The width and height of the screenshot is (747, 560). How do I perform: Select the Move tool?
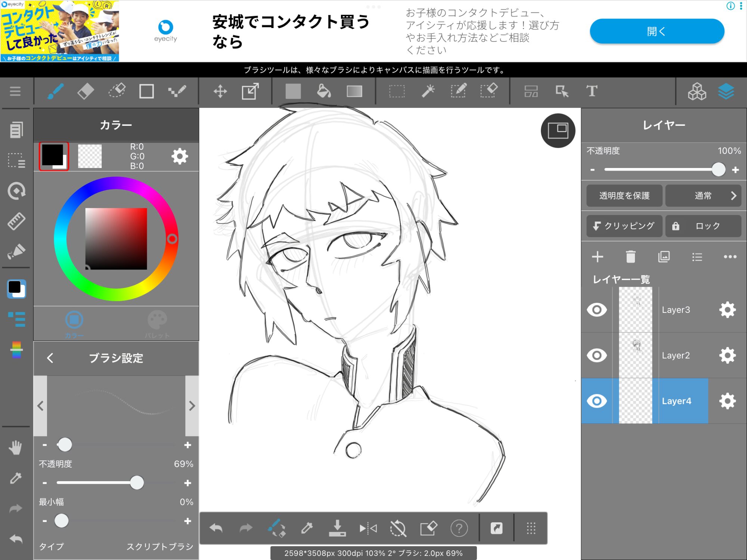point(220,91)
